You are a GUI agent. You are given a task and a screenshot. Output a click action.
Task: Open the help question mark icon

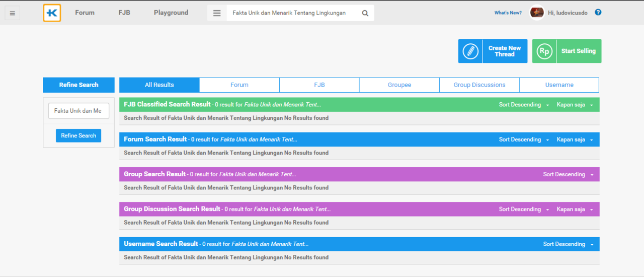pyautogui.click(x=598, y=13)
